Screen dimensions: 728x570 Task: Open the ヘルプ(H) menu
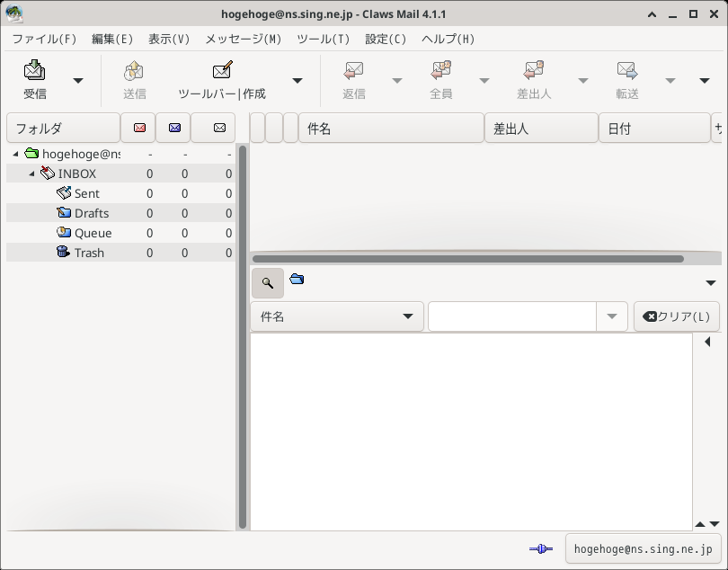pyautogui.click(x=448, y=39)
